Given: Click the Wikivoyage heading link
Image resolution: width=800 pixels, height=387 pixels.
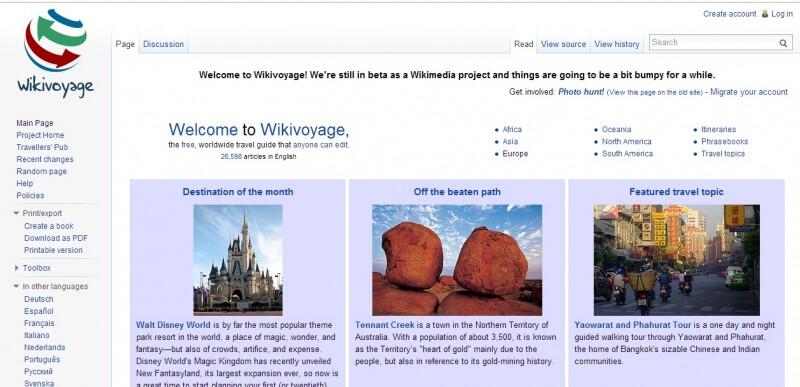Looking at the screenshot, I should (x=303, y=130).
